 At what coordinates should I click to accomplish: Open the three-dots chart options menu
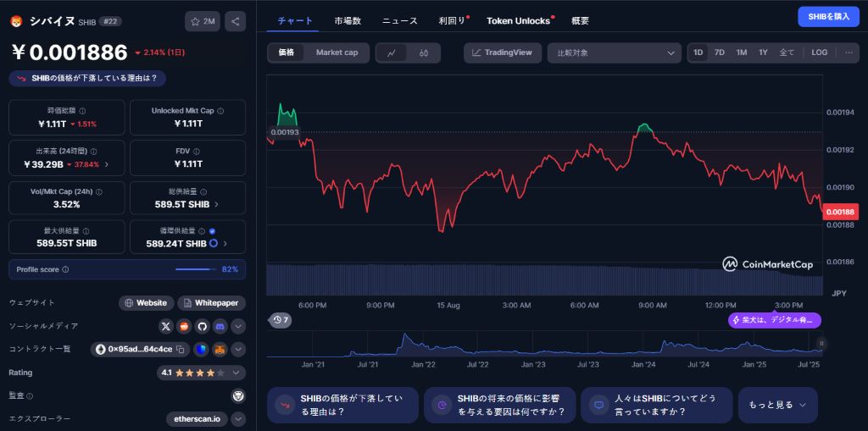849,52
